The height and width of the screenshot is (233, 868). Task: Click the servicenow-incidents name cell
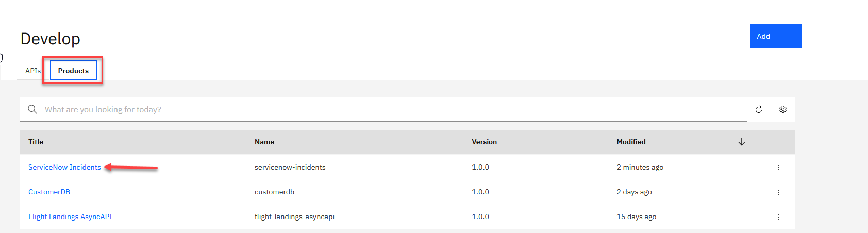pos(290,168)
